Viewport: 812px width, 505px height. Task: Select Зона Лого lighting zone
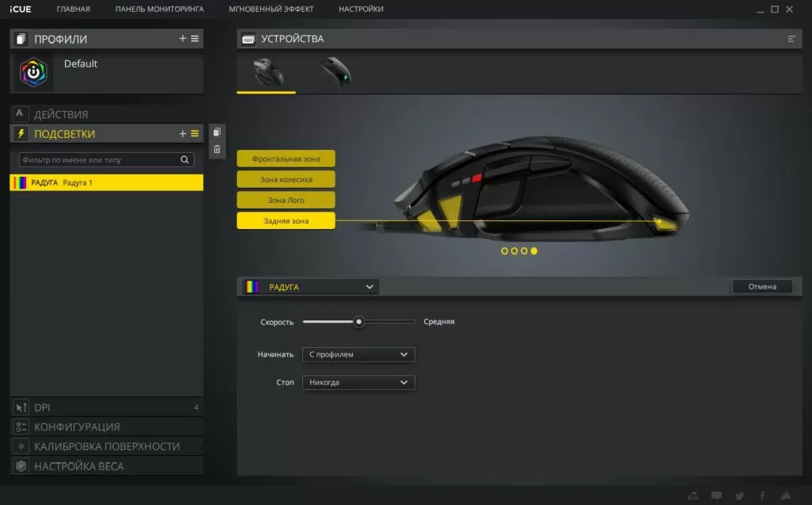[x=285, y=200]
